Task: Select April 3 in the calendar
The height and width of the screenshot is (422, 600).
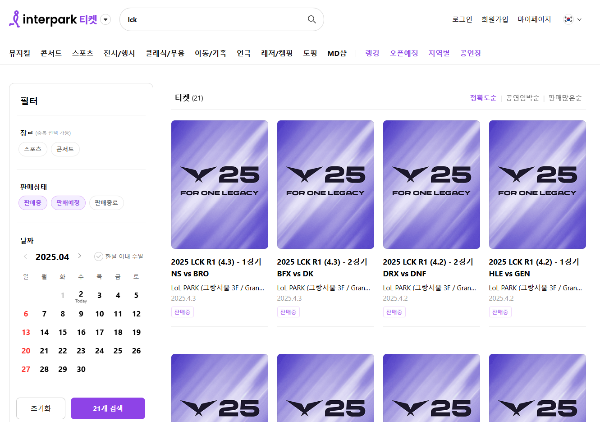Action: [x=99, y=295]
